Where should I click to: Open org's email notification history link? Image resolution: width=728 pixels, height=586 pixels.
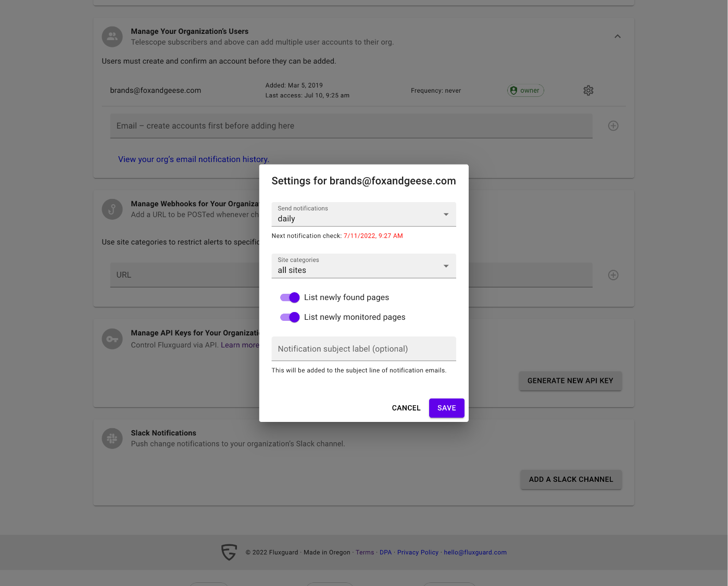(194, 159)
